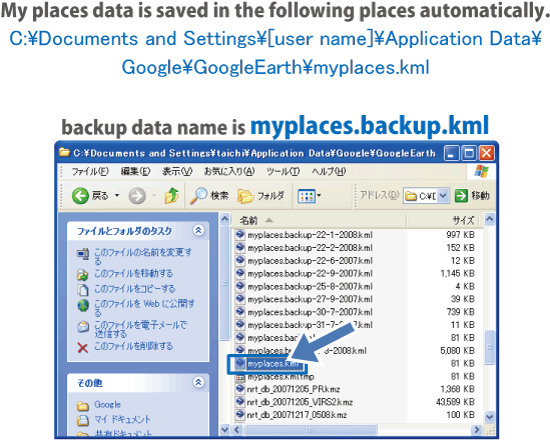
Task: Click icon of nrt_db_20071205_VIRS2.kmz
Action: click(x=240, y=402)
